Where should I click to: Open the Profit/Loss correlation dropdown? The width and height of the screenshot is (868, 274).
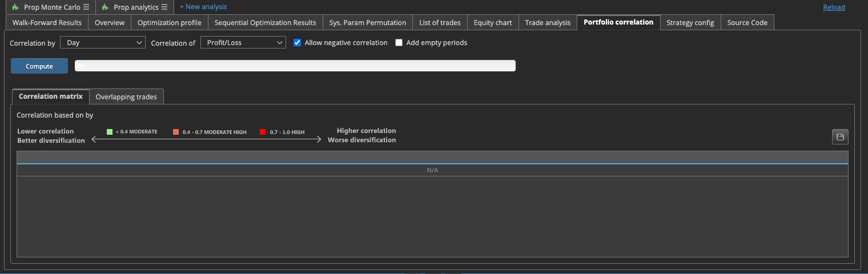(243, 43)
